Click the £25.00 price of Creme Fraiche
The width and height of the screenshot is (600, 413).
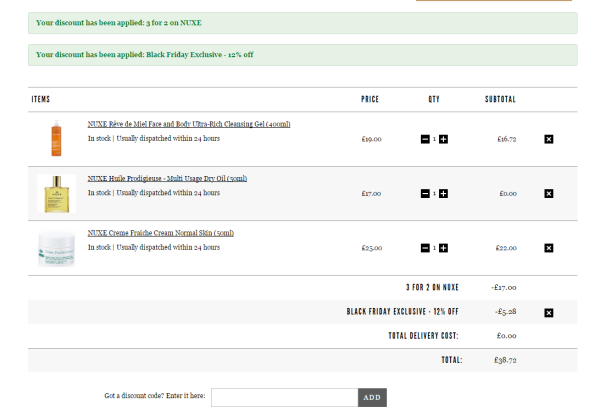click(372, 248)
